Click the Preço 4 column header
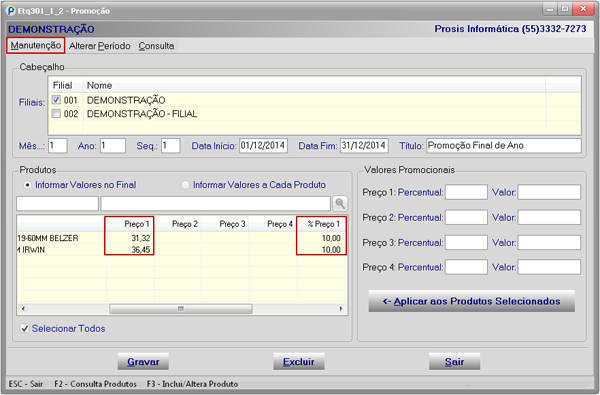Screen dimensions: 600x395 tap(273, 224)
